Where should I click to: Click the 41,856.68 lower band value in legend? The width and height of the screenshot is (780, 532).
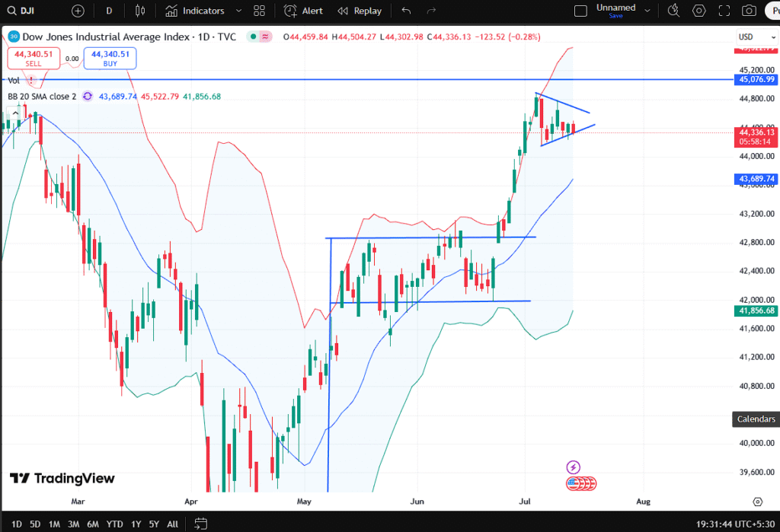pos(202,97)
